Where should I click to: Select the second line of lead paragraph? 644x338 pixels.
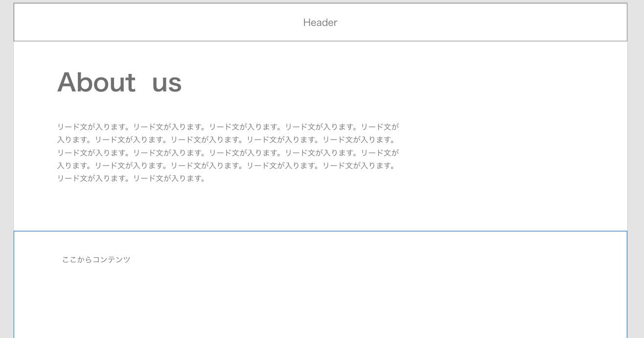coord(226,140)
